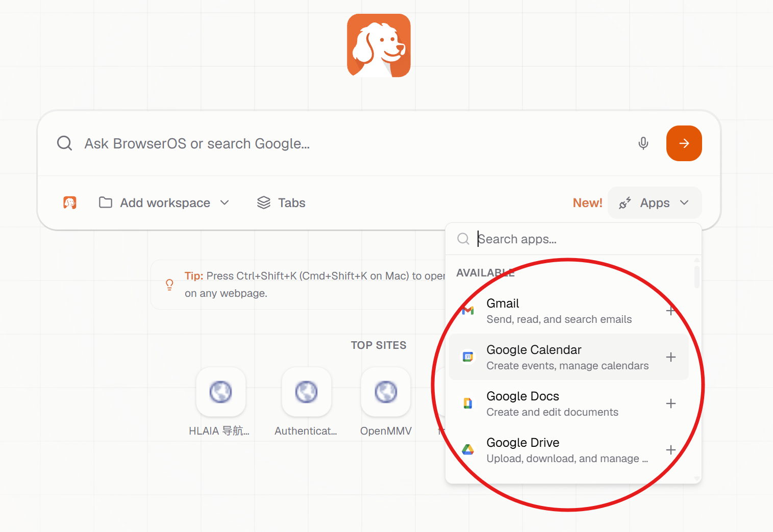Click the AVAILABLE section header
Viewport: 773px width, 532px height.
485,273
